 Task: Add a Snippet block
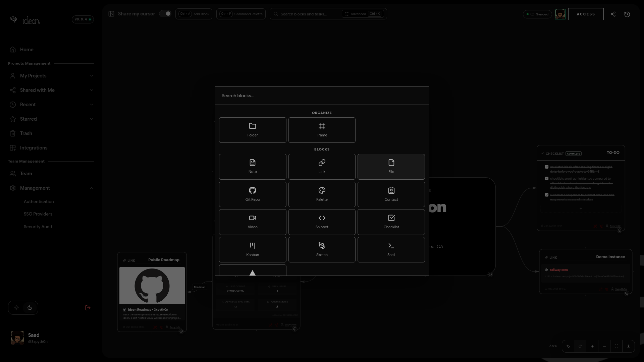pos(322,222)
